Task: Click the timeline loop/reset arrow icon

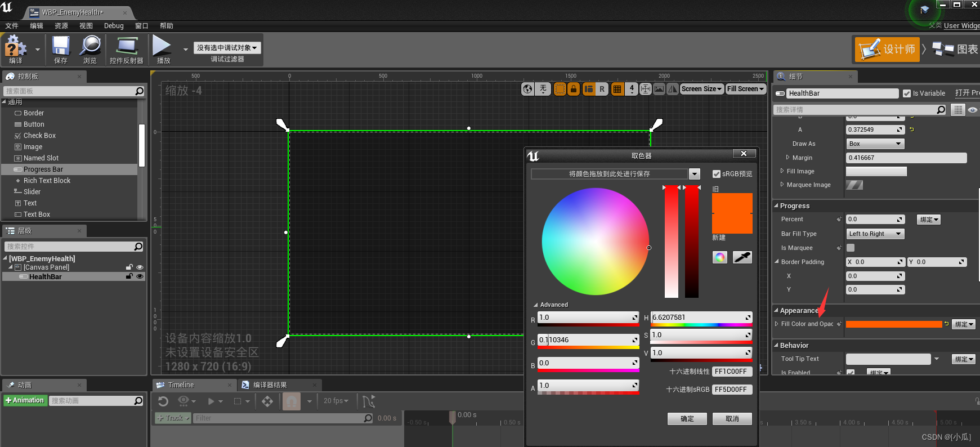Action: pyautogui.click(x=163, y=401)
